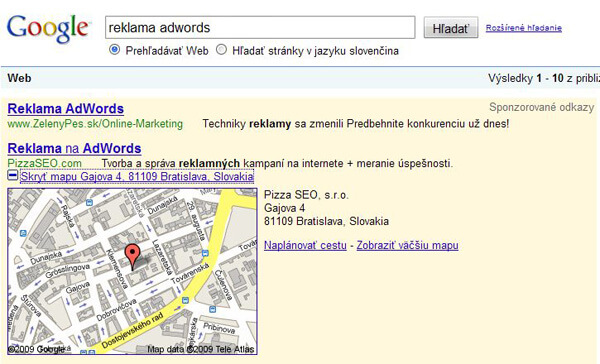Click '81109 Bratislava, Slovakia' address text
600x364 pixels.
pyautogui.click(x=326, y=221)
